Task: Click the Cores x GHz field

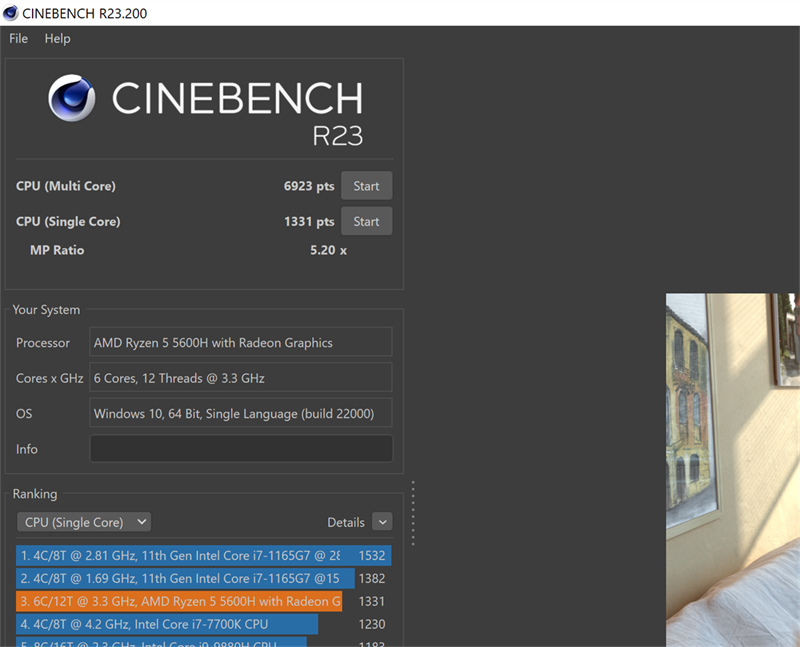Action: click(240, 377)
